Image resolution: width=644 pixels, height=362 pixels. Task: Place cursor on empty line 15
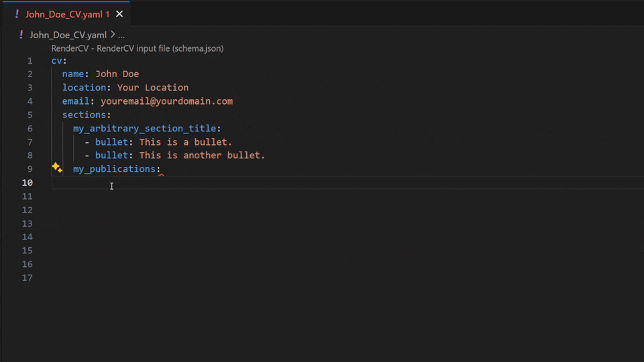tap(347, 250)
